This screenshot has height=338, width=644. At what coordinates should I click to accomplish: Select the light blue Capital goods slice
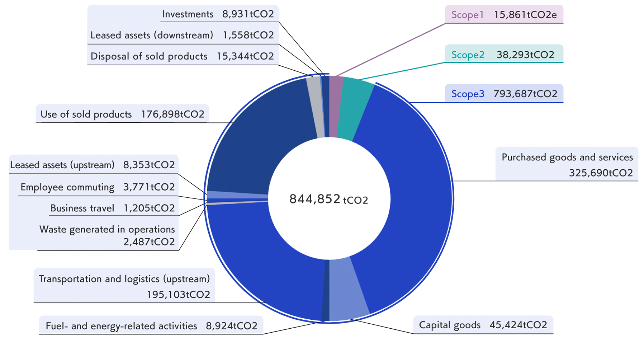tap(348, 289)
